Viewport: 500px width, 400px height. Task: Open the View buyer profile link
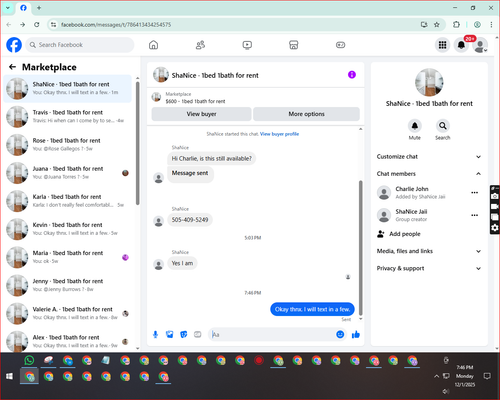279,134
